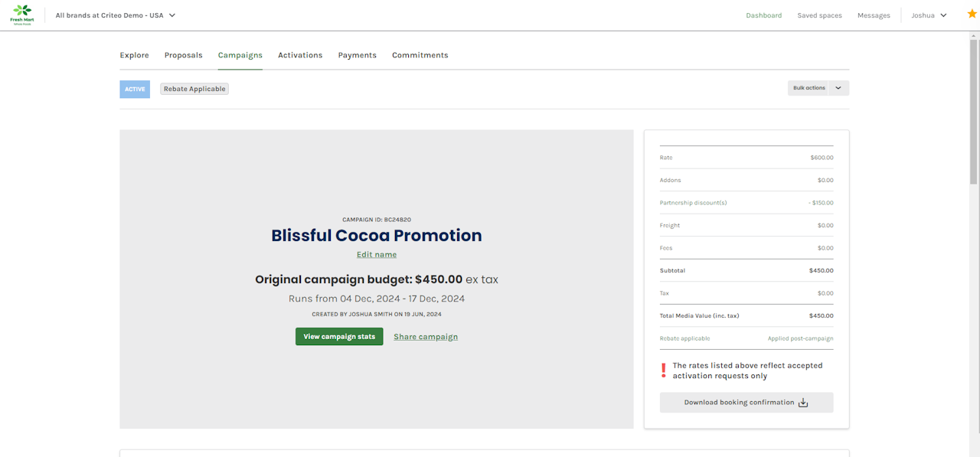This screenshot has height=457, width=980.
Task: Select the Payments tab
Action: pyautogui.click(x=357, y=55)
